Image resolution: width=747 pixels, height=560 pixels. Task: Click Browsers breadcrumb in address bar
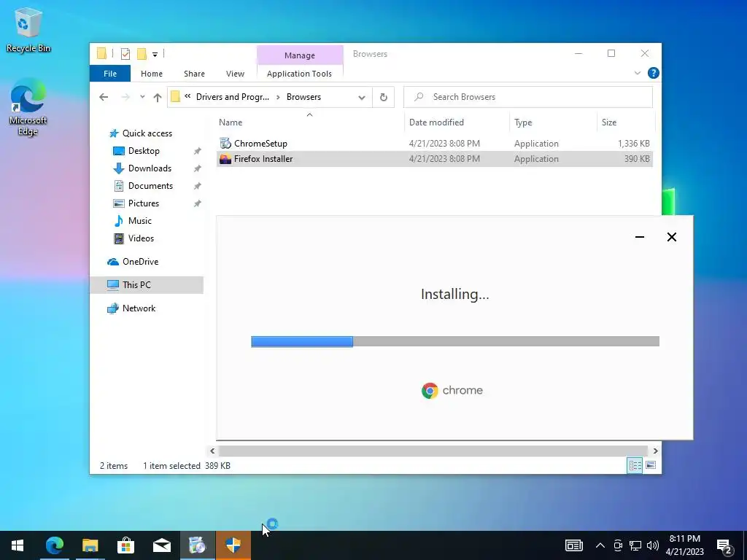click(x=303, y=97)
